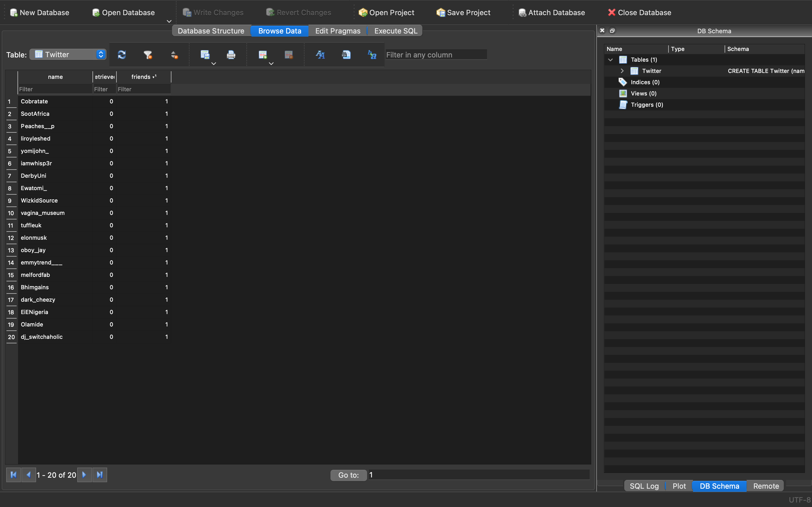The image size is (812, 507).
Task: Open the SQL Log panel
Action: point(644,486)
